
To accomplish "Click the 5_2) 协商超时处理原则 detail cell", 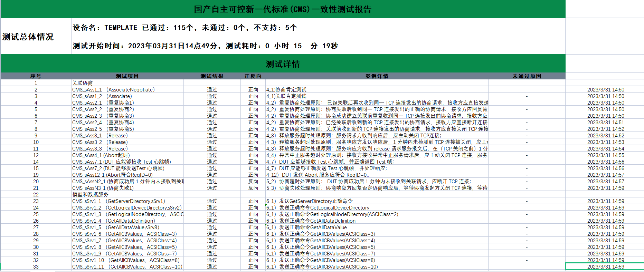I will 377,181.
